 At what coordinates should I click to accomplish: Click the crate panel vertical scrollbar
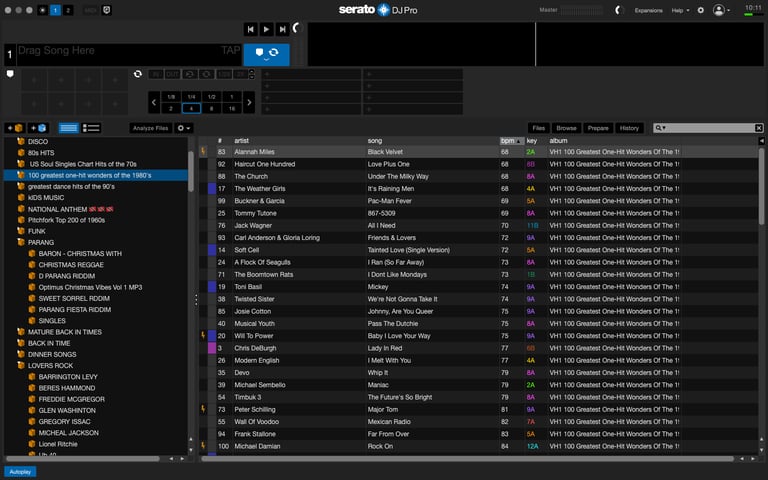(191, 171)
